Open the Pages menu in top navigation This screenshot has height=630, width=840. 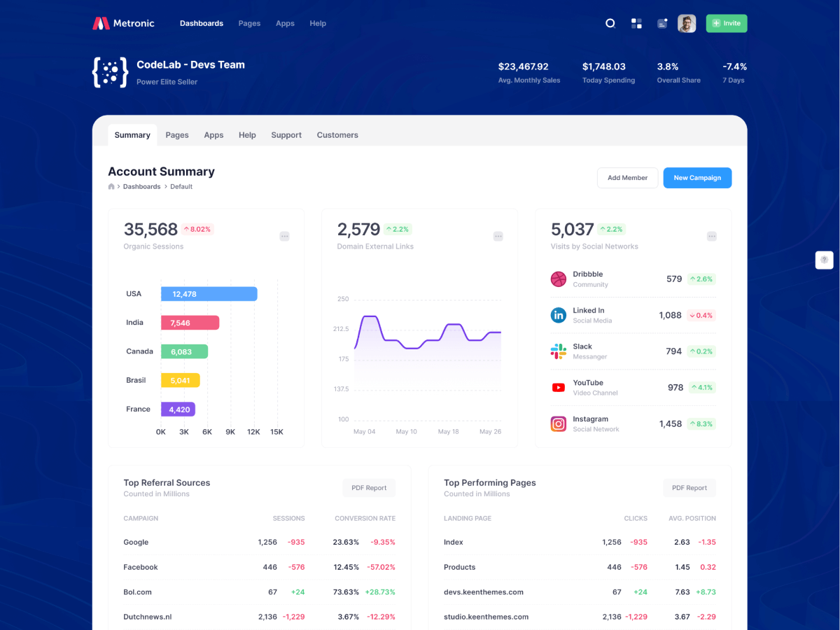249,23
